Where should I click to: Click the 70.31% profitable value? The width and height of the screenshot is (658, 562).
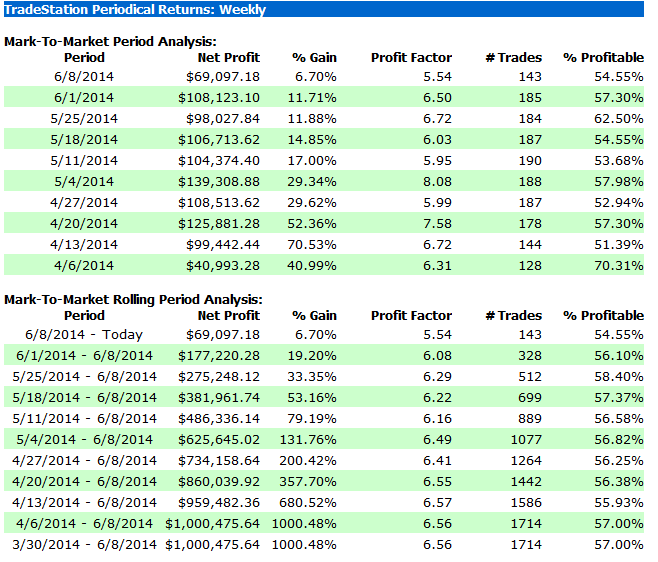click(619, 266)
